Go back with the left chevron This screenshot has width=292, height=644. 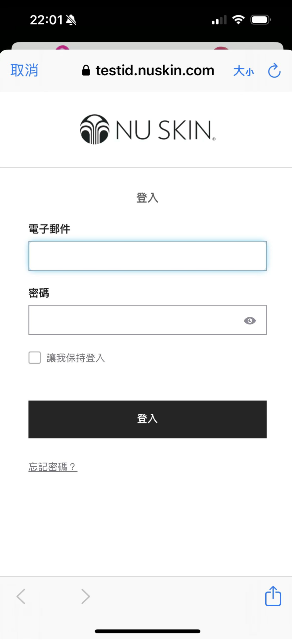pyautogui.click(x=21, y=596)
